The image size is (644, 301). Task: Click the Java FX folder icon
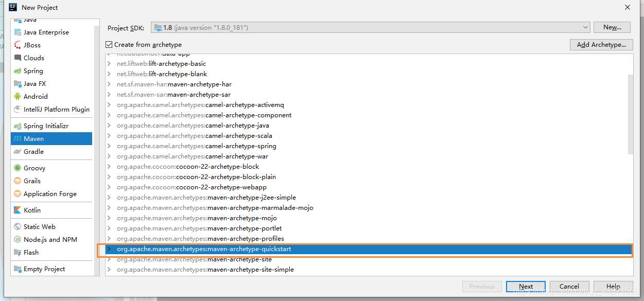18,83
